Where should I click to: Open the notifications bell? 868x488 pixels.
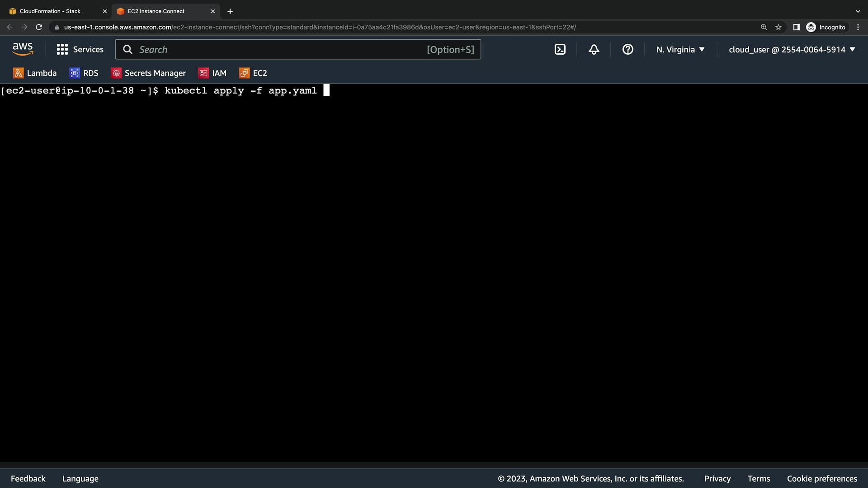594,50
